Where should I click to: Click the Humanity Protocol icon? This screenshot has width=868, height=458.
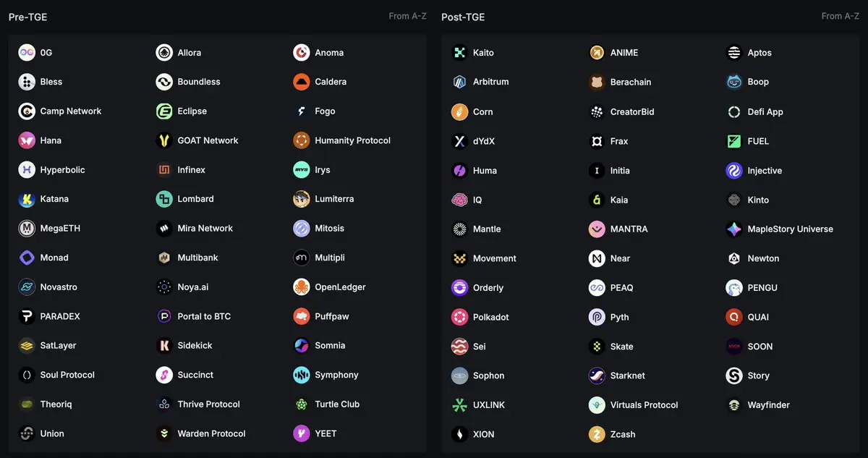click(302, 140)
